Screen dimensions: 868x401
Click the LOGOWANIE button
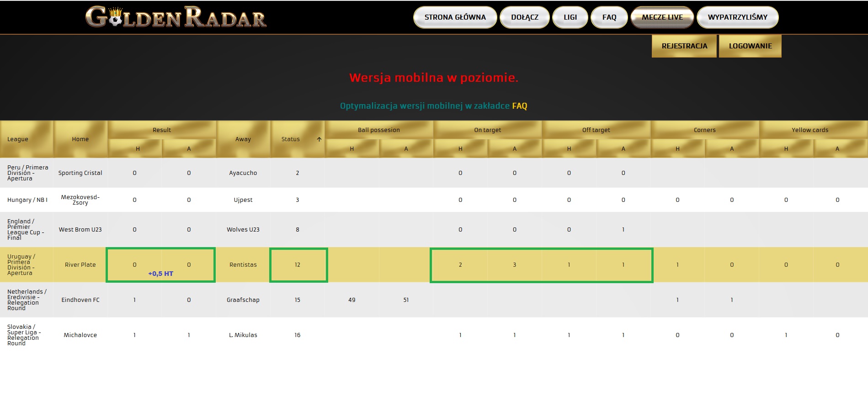750,46
